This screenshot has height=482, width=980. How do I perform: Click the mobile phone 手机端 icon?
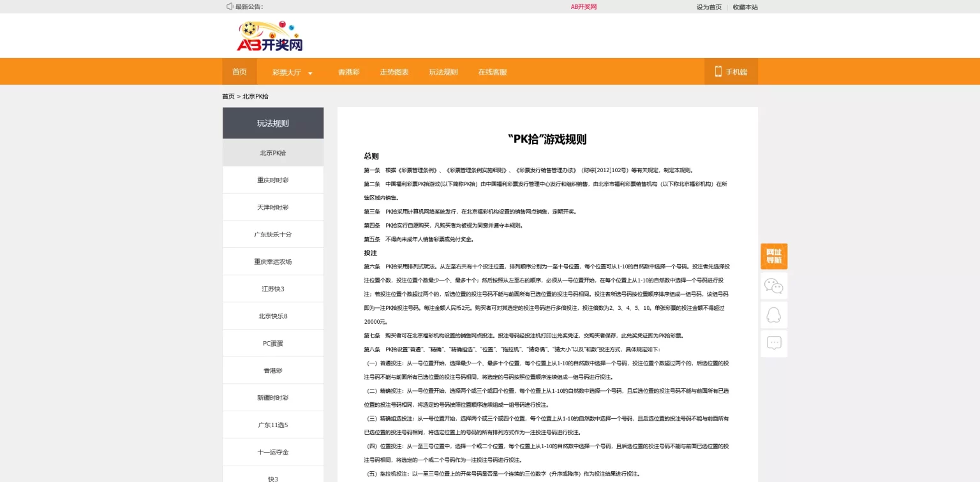click(718, 71)
